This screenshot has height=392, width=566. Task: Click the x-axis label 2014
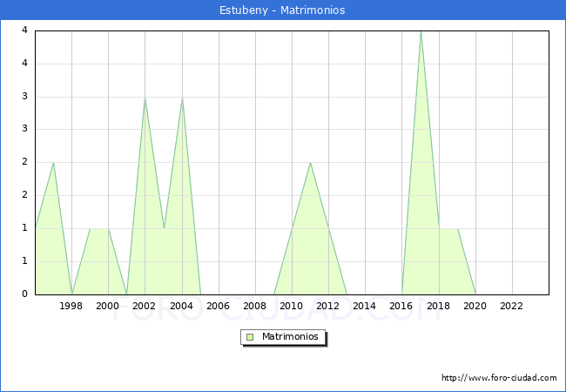click(364, 306)
